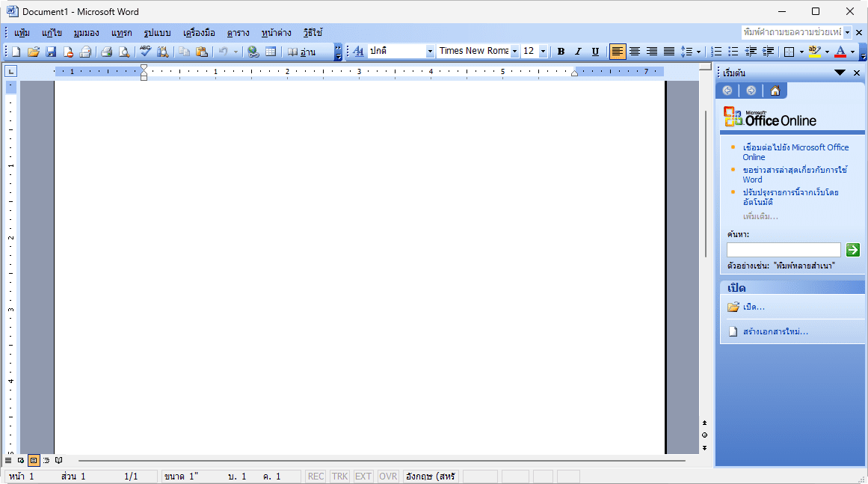Screen dimensions: 868x484
Task: Save the document with floppy icon
Action: (x=51, y=52)
